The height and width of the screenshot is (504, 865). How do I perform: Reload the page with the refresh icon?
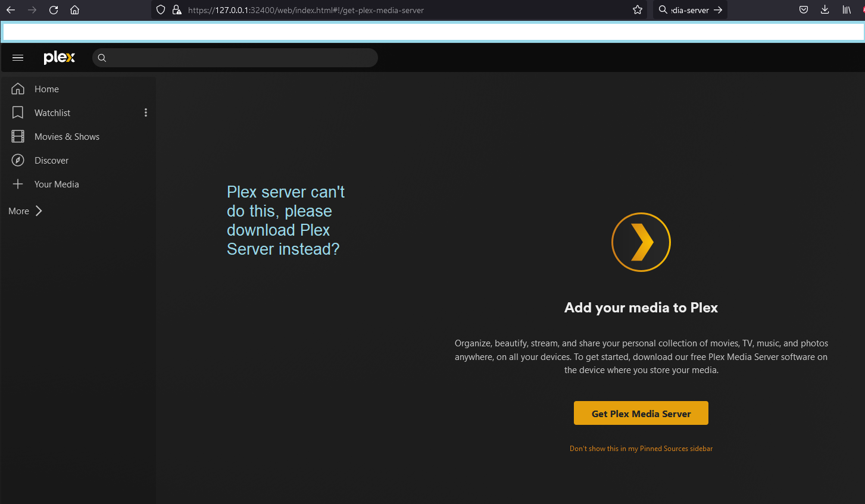(x=54, y=10)
